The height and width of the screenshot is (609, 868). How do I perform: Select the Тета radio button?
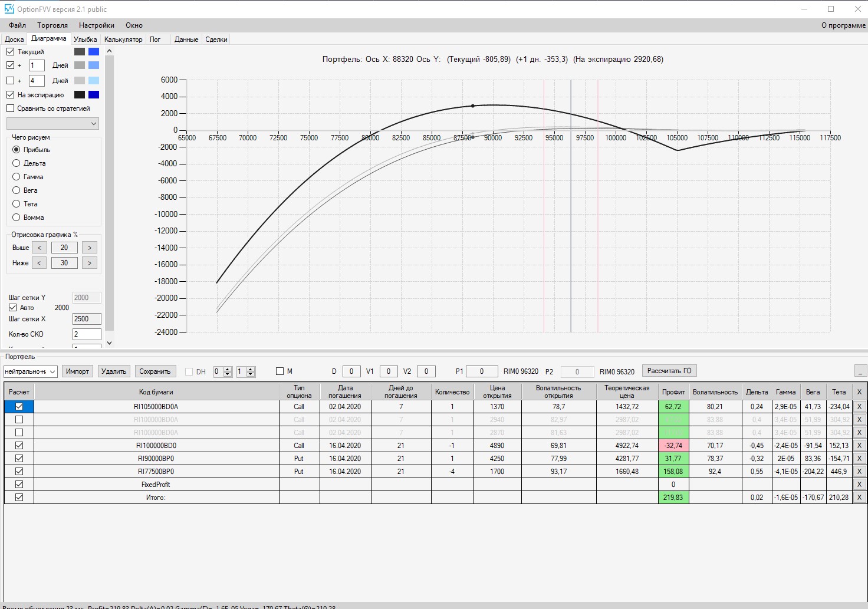pos(17,204)
